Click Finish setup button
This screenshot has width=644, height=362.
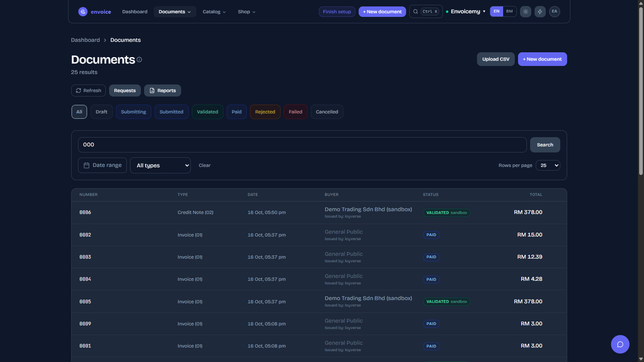[337, 12]
